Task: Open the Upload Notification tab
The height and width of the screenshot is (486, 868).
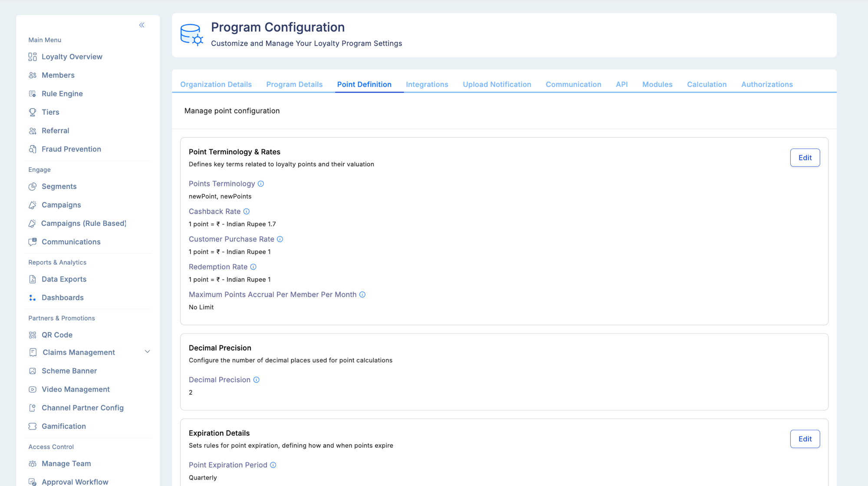Action: [x=497, y=84]
